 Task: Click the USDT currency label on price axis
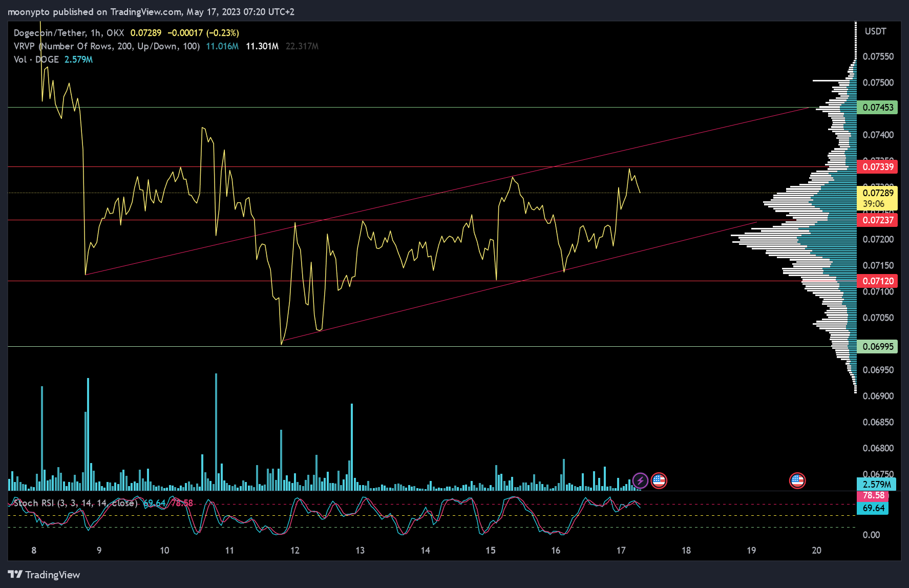tap(875, 31)
